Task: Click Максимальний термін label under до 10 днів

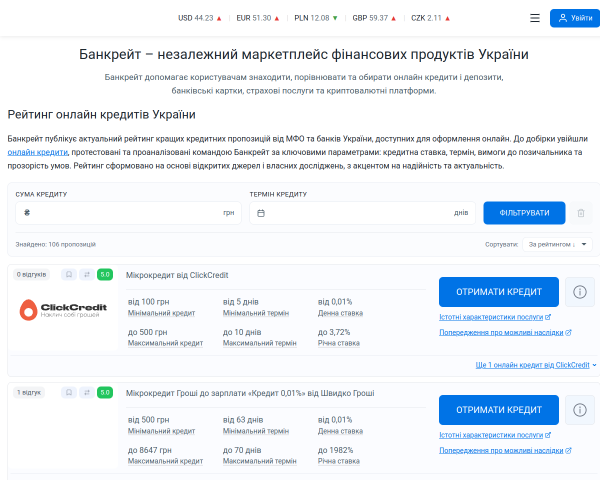Action: 259,343
